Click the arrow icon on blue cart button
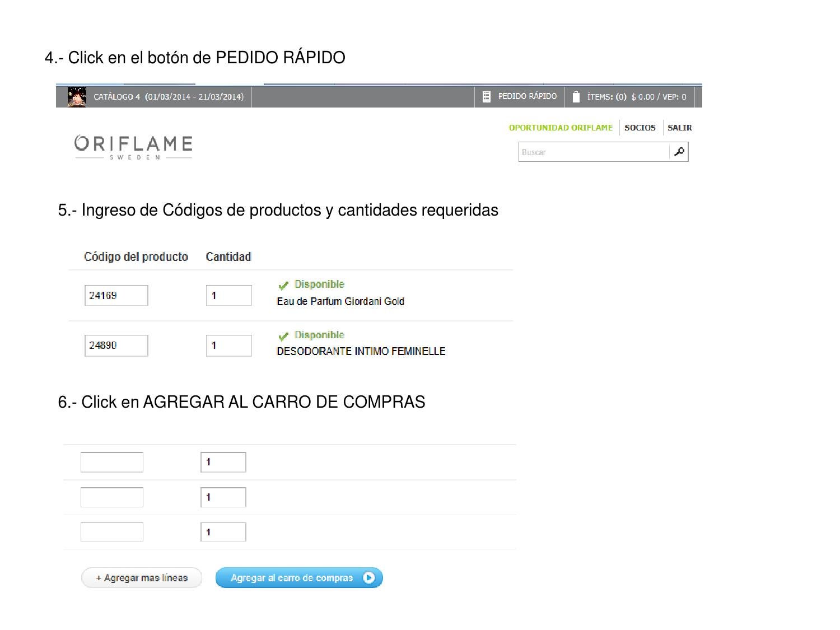This screenshot has height=630, width=840. click(x=368, y=578)
